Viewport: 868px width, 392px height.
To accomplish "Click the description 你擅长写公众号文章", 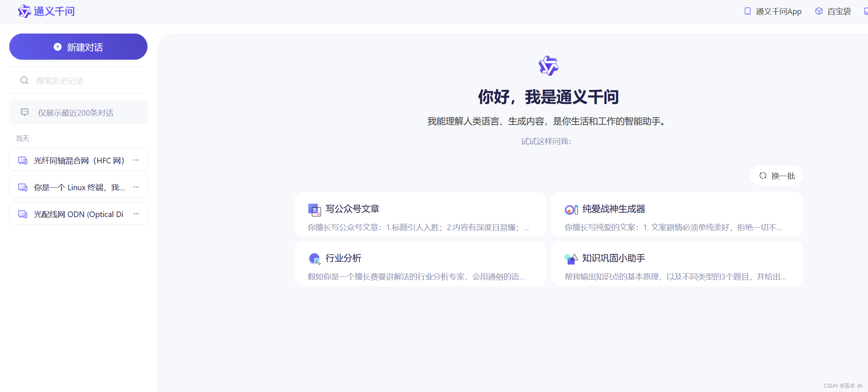I will tap(418, 228).
